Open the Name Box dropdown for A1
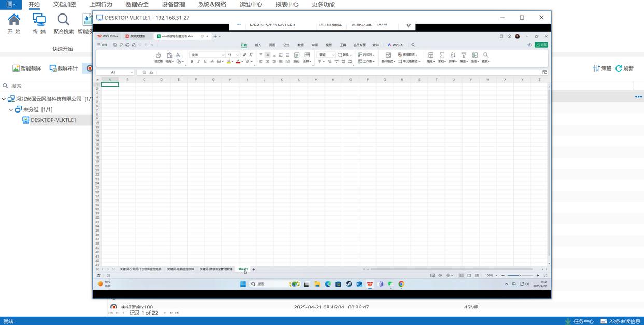The width and height of the screenshot is (644, 325). click(131, 72)
